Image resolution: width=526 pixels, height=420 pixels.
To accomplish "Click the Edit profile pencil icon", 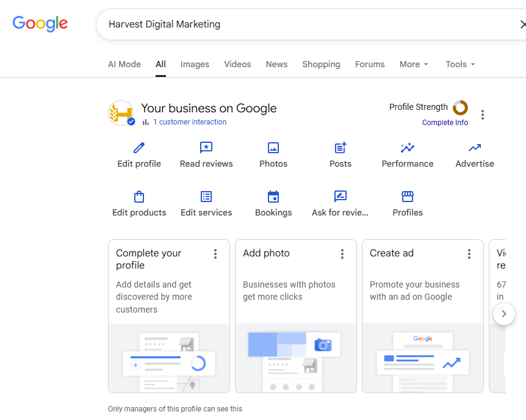I will tap(139, 148).
